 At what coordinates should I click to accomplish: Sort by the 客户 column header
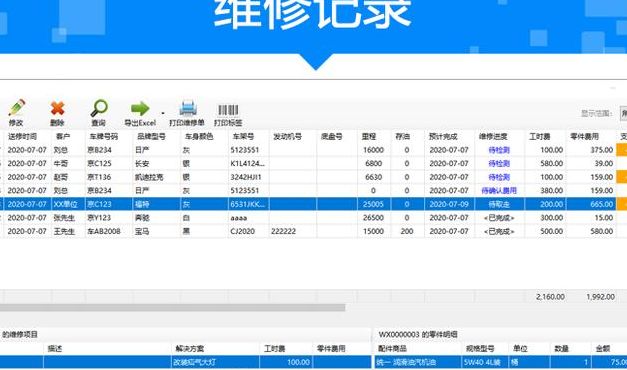click(63, 136)
